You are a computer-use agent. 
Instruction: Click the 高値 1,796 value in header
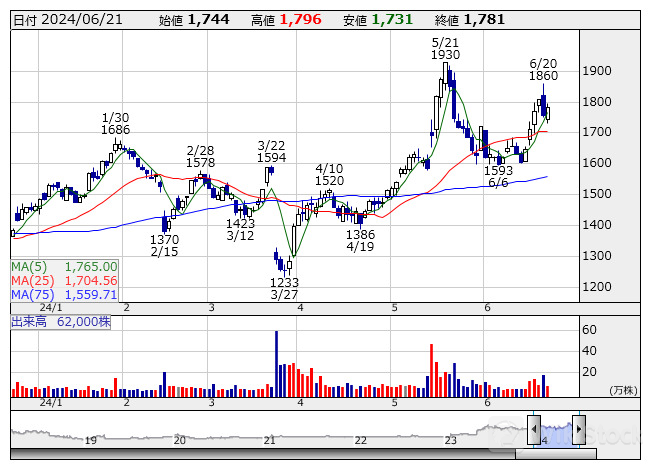[300, 20]
